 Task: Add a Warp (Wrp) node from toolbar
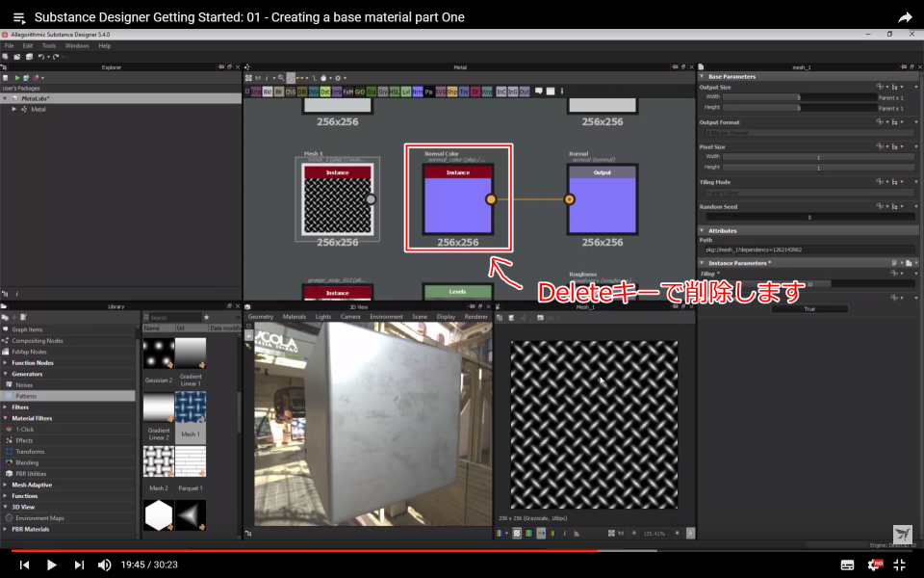pos(487,92)
